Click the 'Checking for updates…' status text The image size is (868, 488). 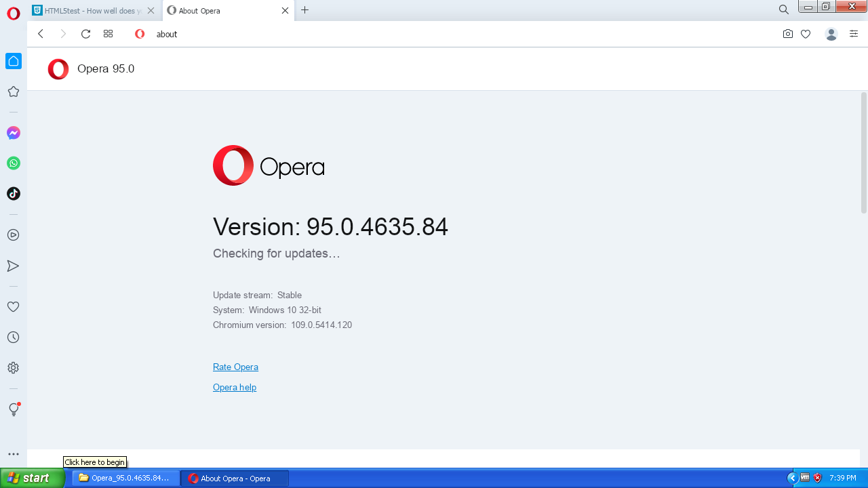coord(277,253)
